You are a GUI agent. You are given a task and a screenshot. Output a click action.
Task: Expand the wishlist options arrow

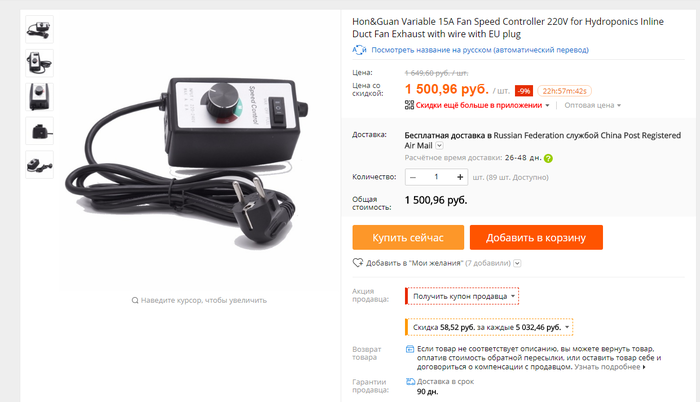(x=517, y=263)
